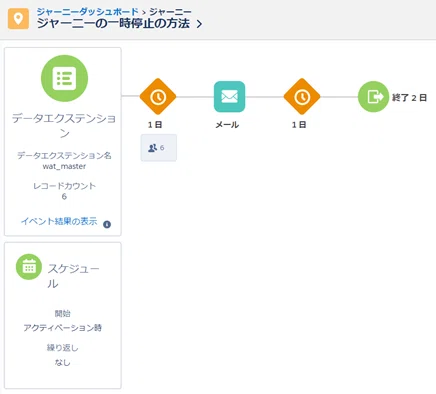The width and height of the screenshot is (436, 394).
Task: Select the green Data Extension entry source icon
Action: pyautogui.click(x=64, y=78)
